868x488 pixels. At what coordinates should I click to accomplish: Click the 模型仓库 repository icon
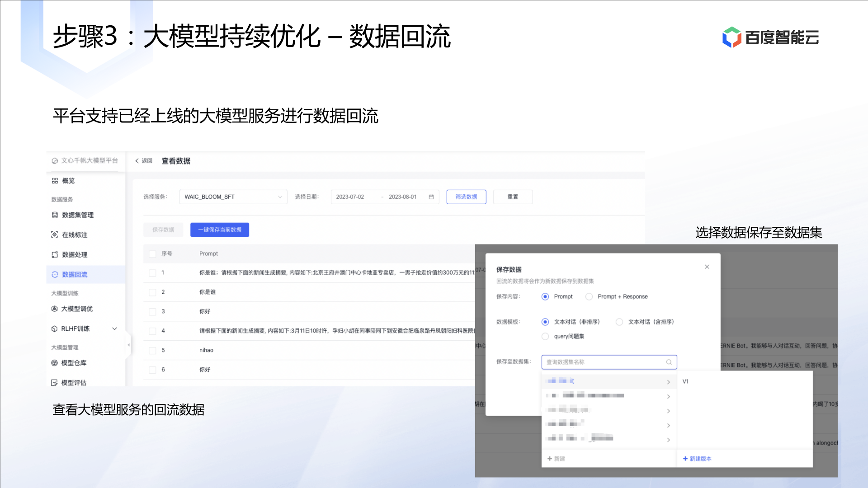pos(54,363)
